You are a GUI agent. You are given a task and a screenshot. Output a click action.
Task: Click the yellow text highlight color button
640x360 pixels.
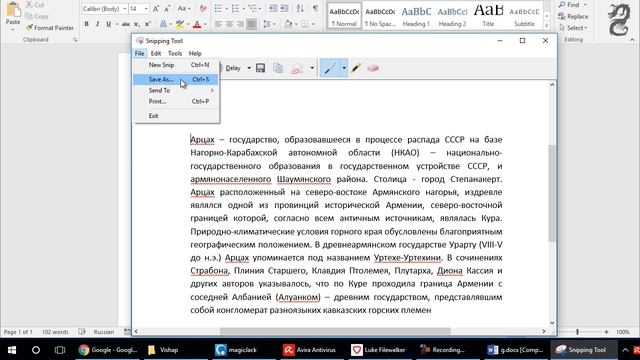(x=180, y=24)
